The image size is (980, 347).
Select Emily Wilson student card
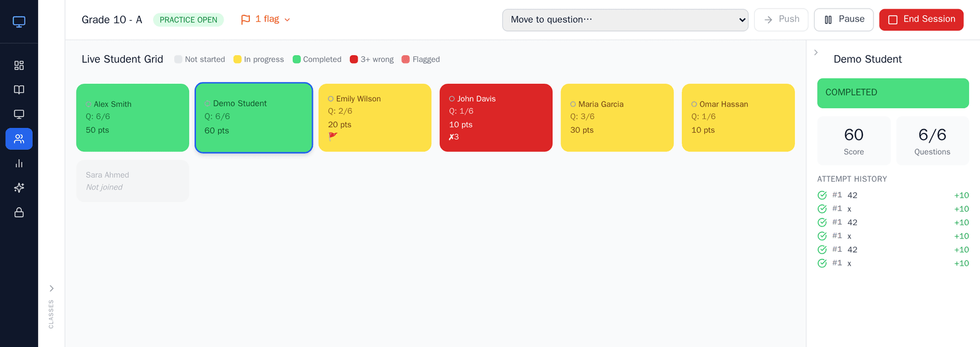click(375, 118)
